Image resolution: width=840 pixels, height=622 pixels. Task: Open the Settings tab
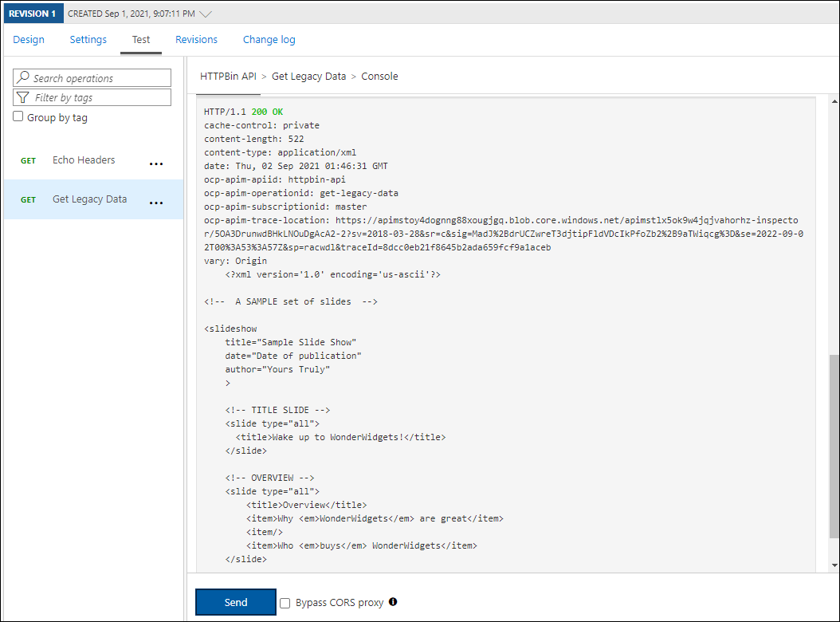(88, 40)
